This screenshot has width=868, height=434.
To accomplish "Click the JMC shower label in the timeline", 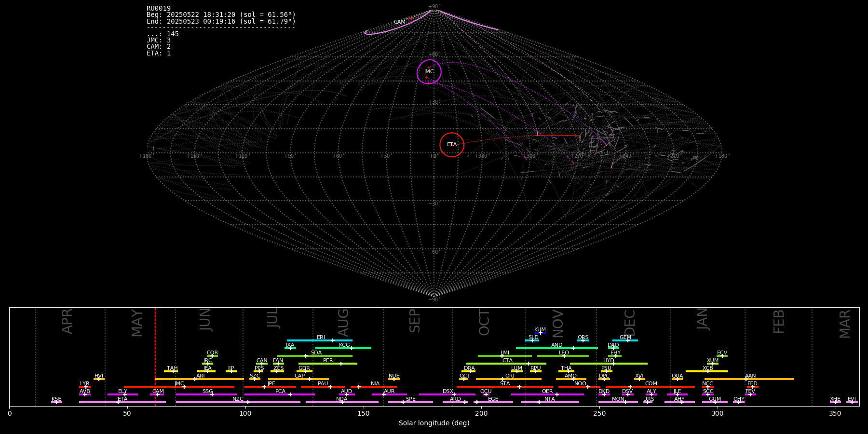I will pyautogui.click(x=179, y=384).
